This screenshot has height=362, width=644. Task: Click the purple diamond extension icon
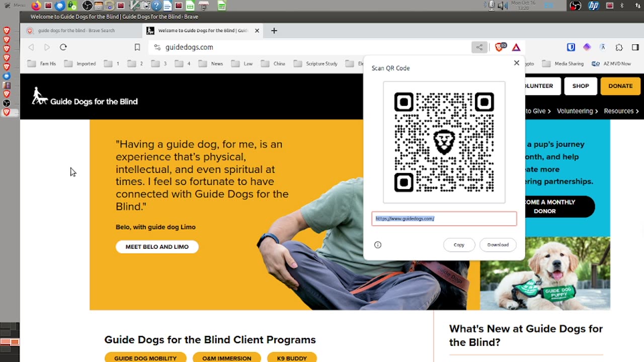(587, 47)
